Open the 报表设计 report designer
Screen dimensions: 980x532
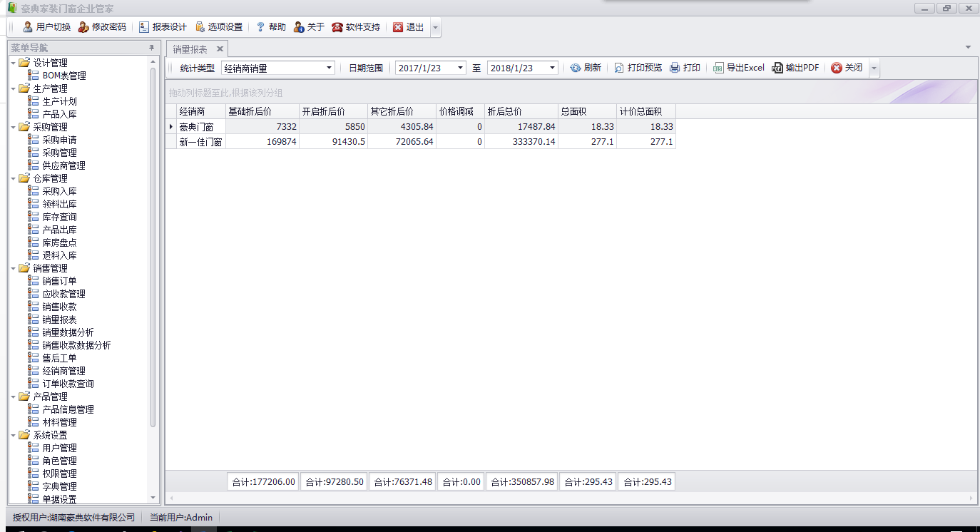tap(162, 27)
